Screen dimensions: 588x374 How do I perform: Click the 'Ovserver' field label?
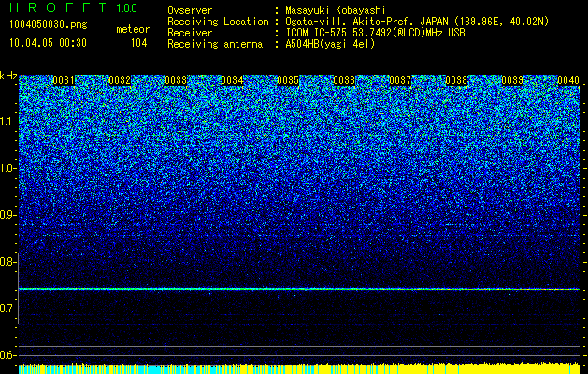point(190,10)
